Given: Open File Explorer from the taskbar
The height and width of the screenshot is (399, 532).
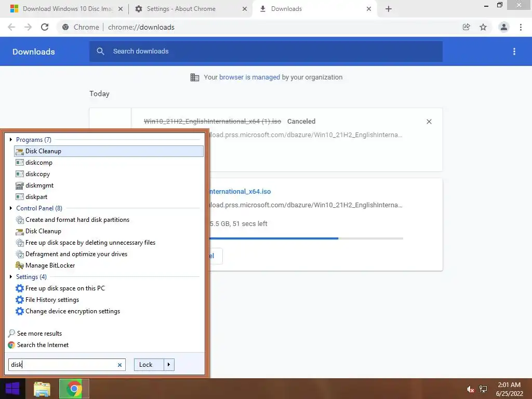Looking at the screenshot, I should point(42,389).
